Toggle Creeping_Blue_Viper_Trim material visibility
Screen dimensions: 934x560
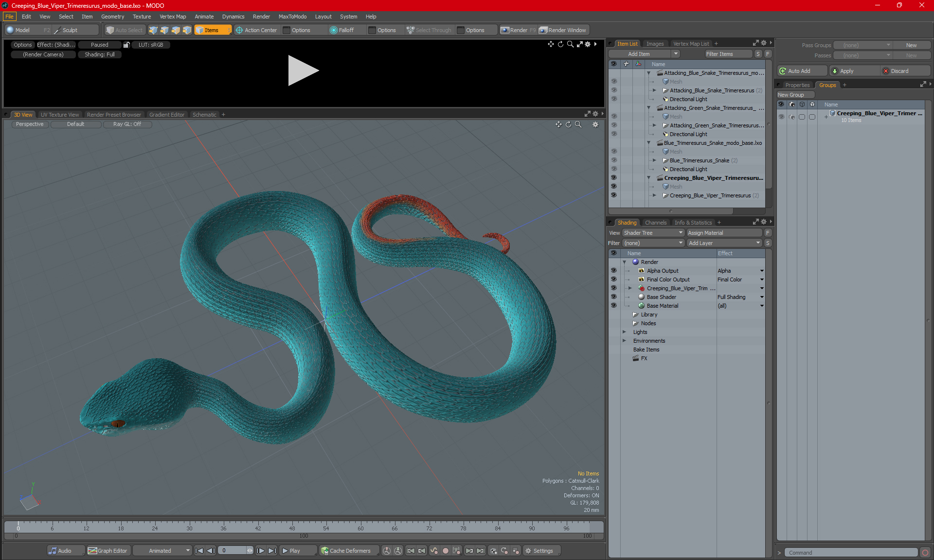click(613, 288)
